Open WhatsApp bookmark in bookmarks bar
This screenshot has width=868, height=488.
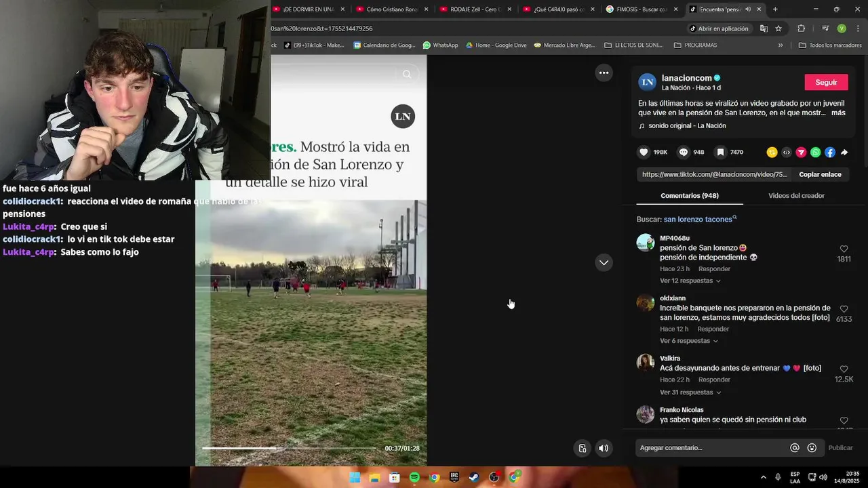pos(440,45)
